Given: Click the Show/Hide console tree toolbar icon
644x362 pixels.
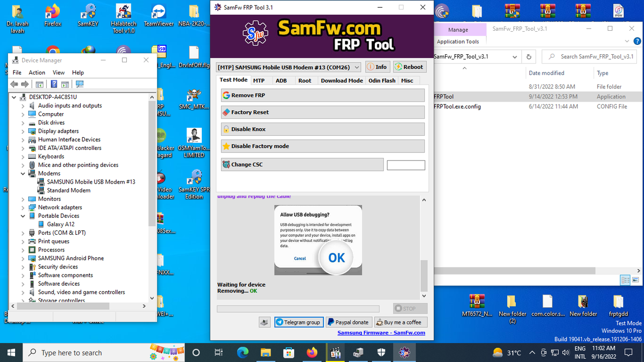Looking at the screenshot, I should pos(39,84).
